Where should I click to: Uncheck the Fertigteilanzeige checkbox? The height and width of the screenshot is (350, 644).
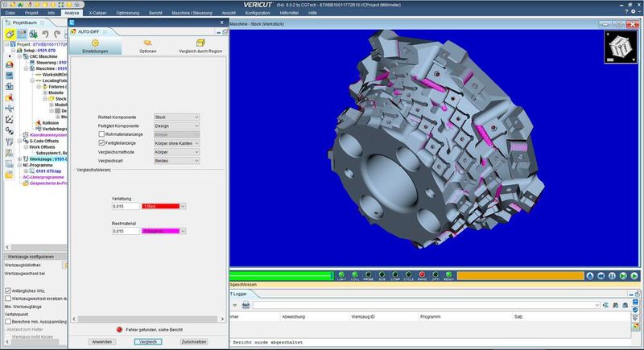[101, 142]
